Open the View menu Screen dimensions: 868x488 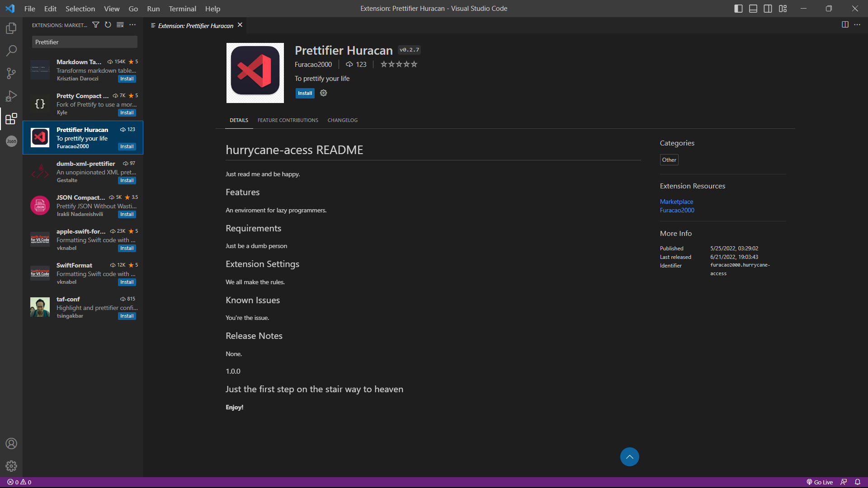[x=112, y=9]
